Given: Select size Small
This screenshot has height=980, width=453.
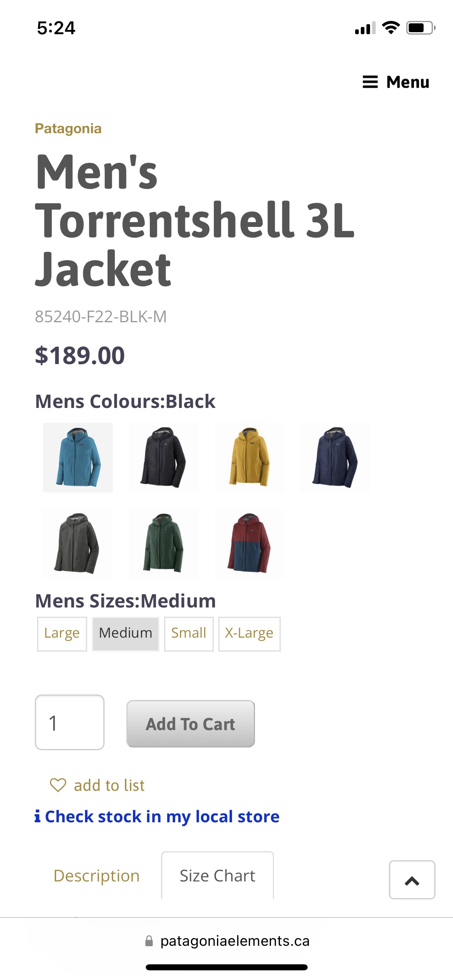Looking at the screenshot, I should (189, 634).
